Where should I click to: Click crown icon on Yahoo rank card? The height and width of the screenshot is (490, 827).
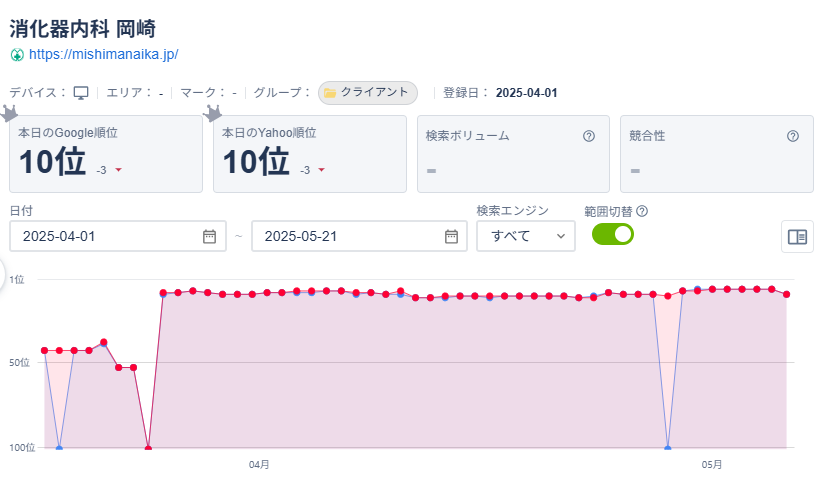[x=213, y=113]
